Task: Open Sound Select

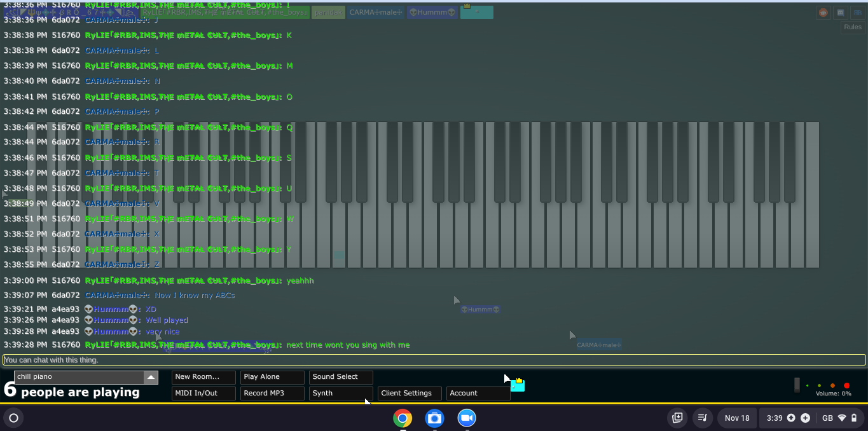Action: click(341, 377)
